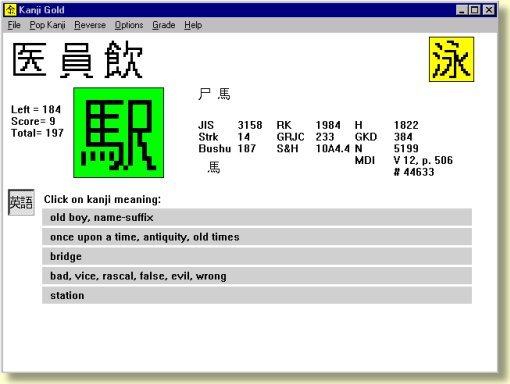Image resolution: width=510 pixels, height=384 pixels.
Task: Open the Grade menu
Action: coord(164,25)
